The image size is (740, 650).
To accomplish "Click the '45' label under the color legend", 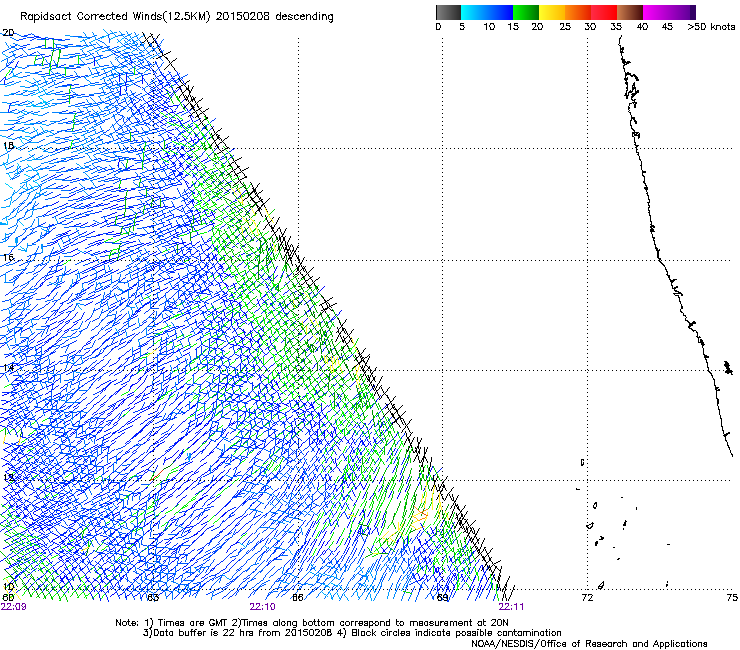I will pyautogui.click(x=666, y=27).
